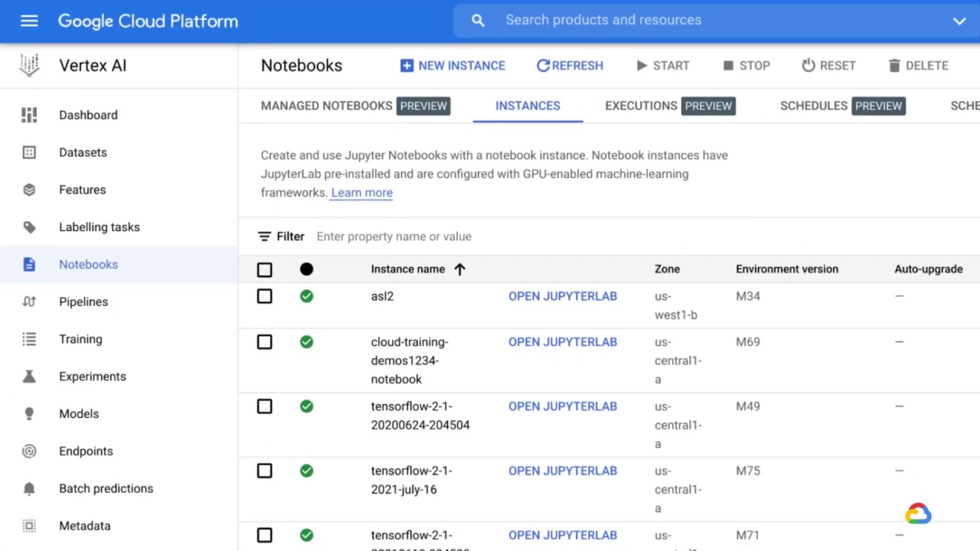Viewport: 980px width, 551px height.
Task: Switch to the Instances tab
Action: coord(528,106)
